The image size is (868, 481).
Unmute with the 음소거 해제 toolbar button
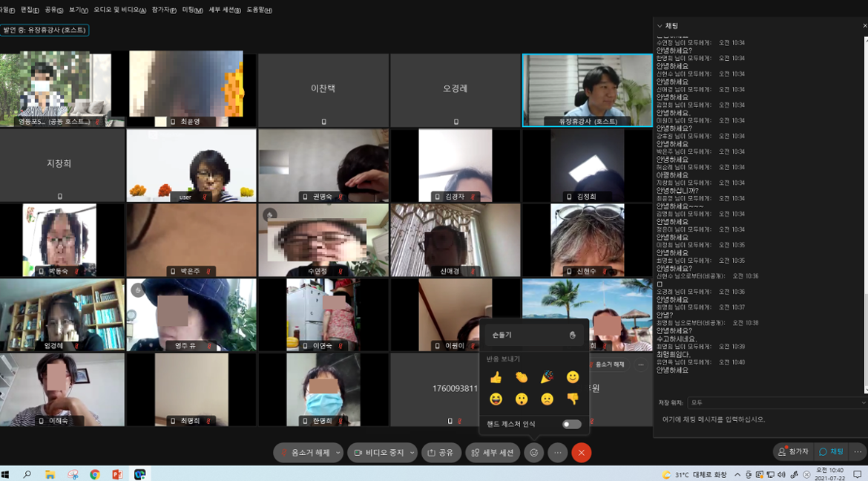tap(303, 453)
